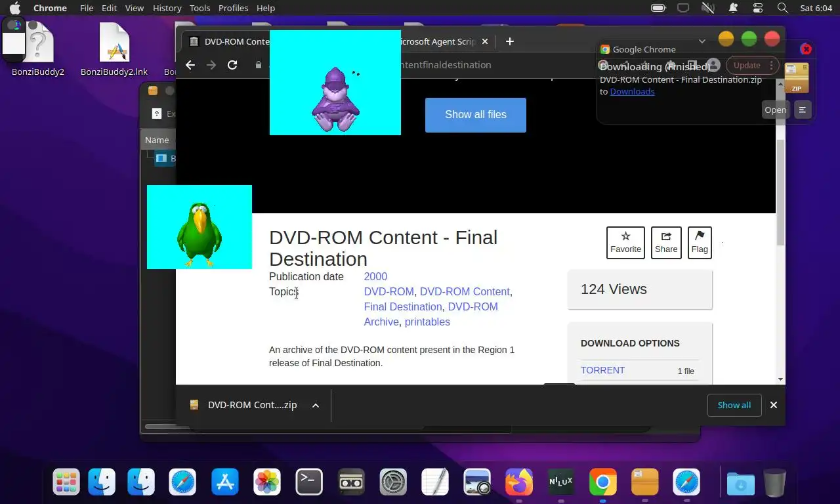Open the file via the notification Open button
The width and height of the screenshot is (840, 504).
click(x=775, y=110)
